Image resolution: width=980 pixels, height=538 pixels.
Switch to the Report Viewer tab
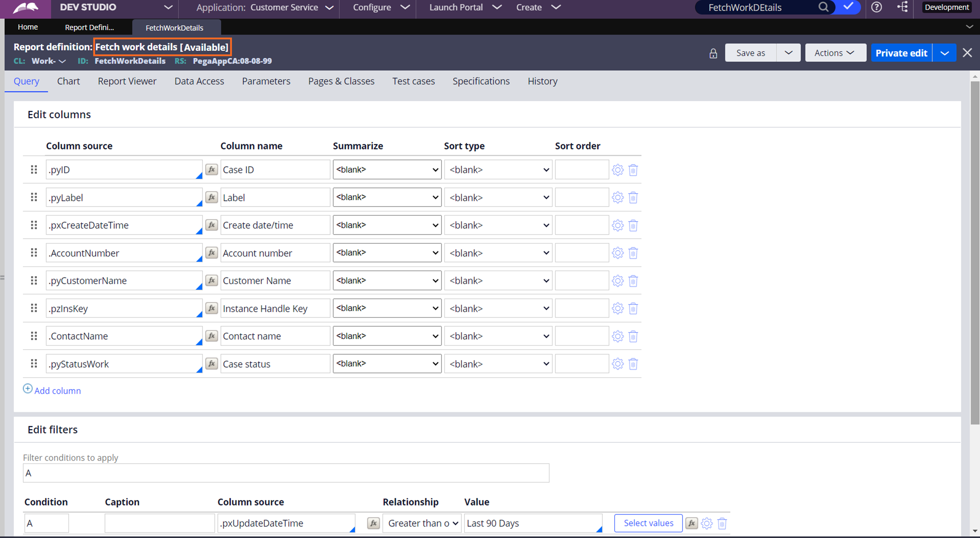coord(127,81)
